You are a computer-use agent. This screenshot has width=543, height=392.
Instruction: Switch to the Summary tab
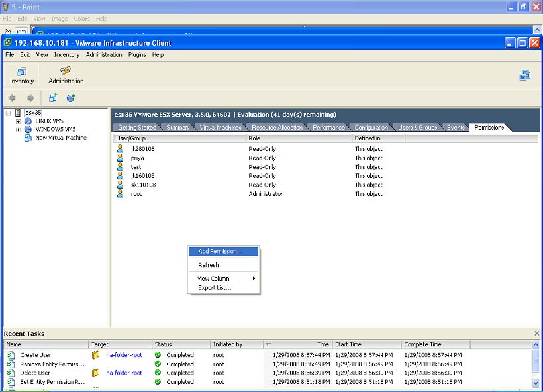(178, 127)
